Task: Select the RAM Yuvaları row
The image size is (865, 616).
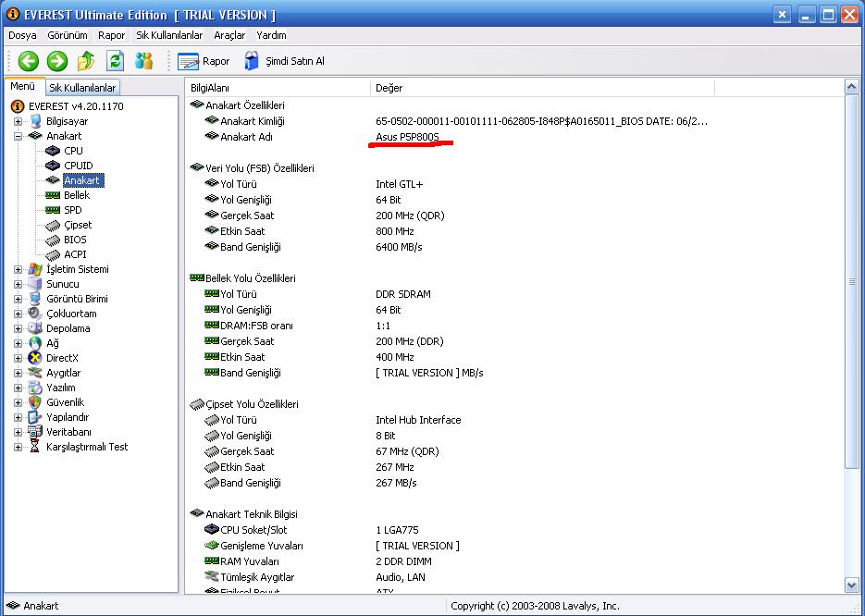Action: coord(514,561)
